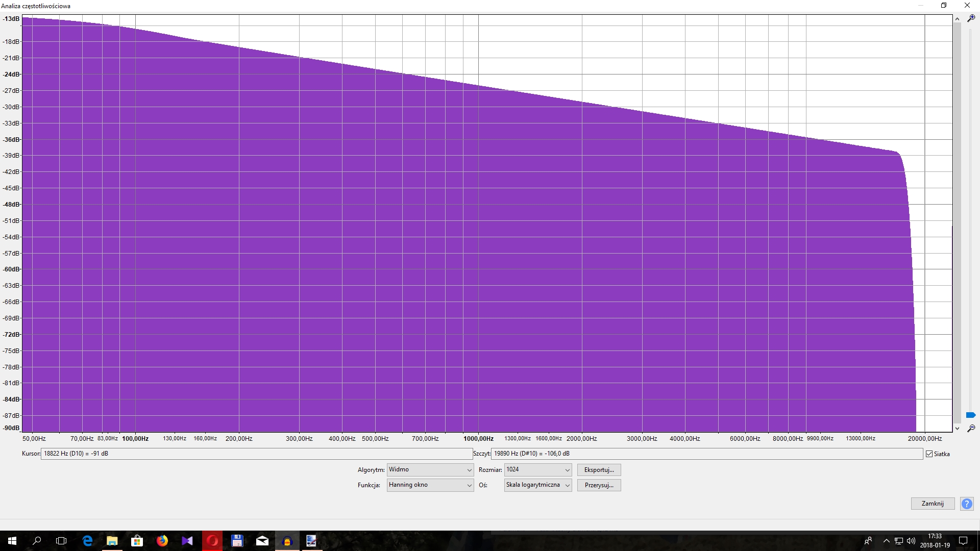Expand the Funkcja dropdown with Hanning okno
The height and width of the screenshot is (551, 980).
[430, 485]
